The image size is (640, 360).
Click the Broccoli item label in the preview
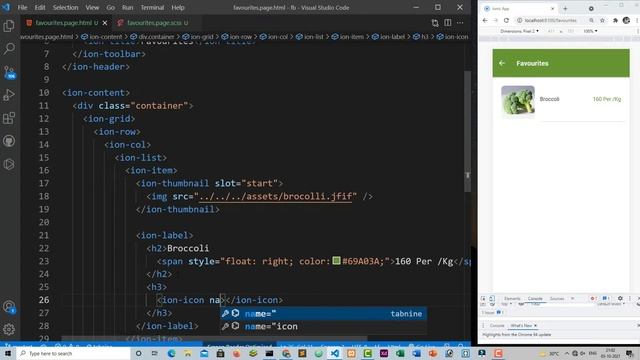pos(549,99)
